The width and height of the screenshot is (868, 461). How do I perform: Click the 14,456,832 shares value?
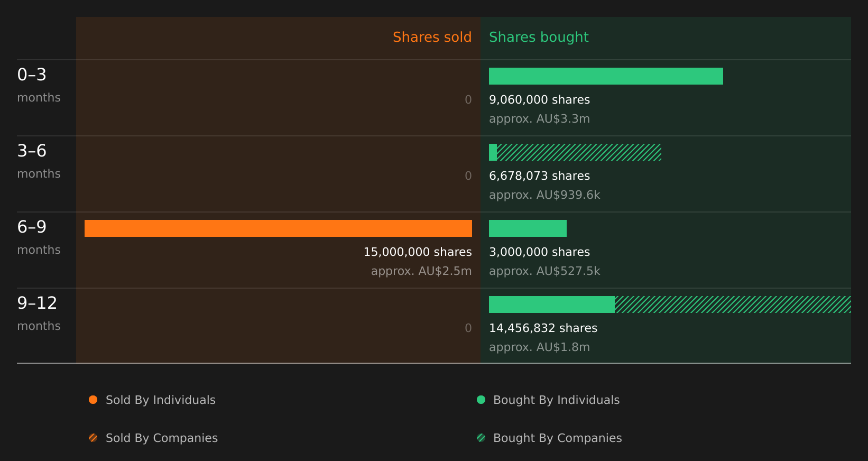pos(543,328)
